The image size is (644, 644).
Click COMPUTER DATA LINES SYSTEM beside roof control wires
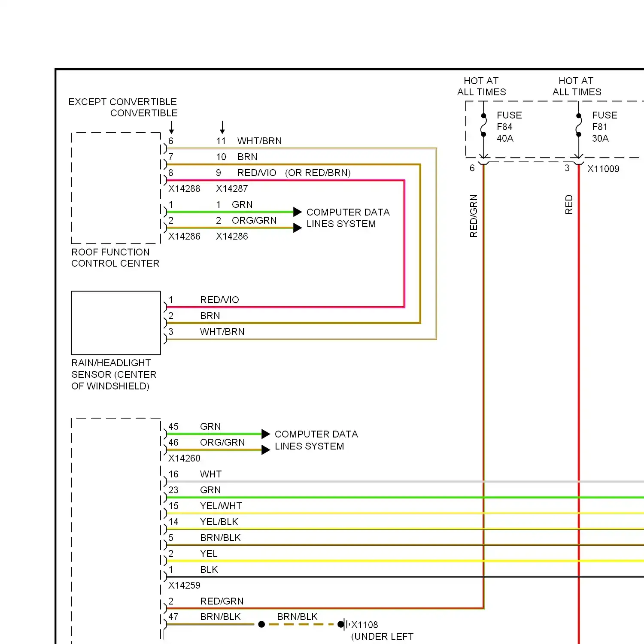(348, 218)
